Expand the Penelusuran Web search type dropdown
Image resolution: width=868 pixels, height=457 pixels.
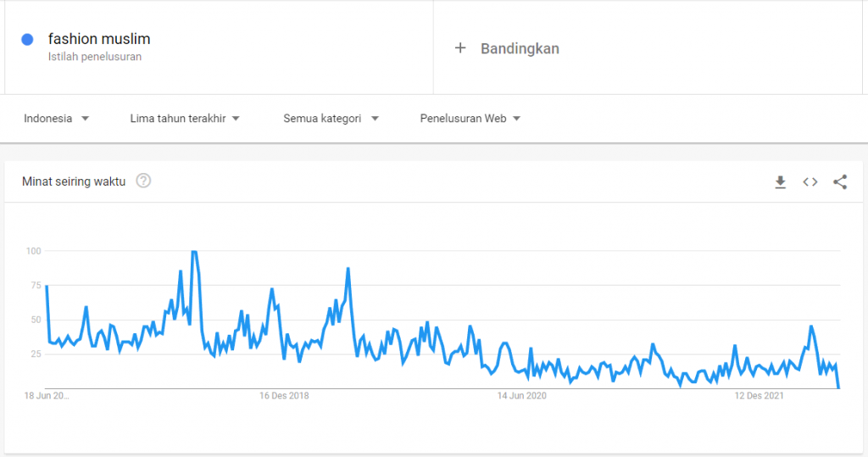click(x=470, y=119)
